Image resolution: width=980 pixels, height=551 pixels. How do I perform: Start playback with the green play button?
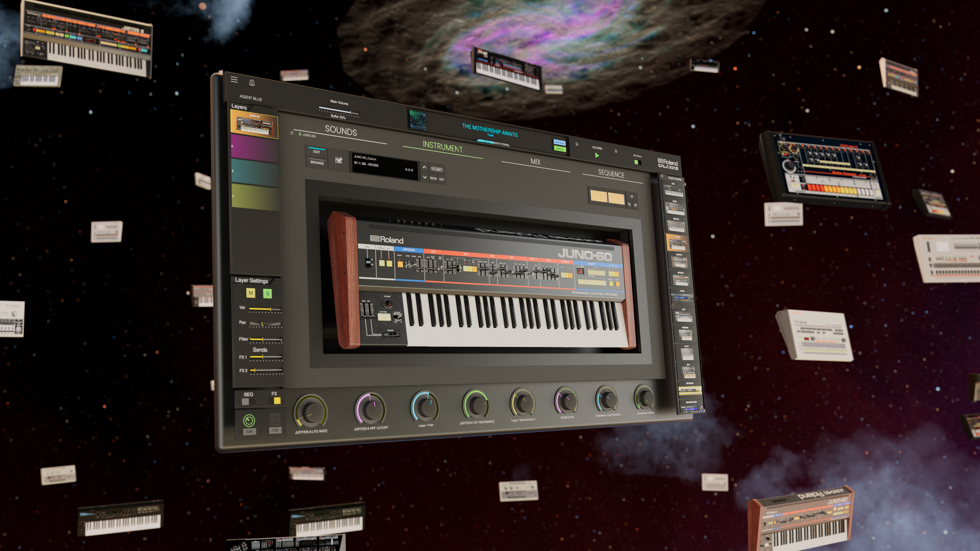(597, 155)
